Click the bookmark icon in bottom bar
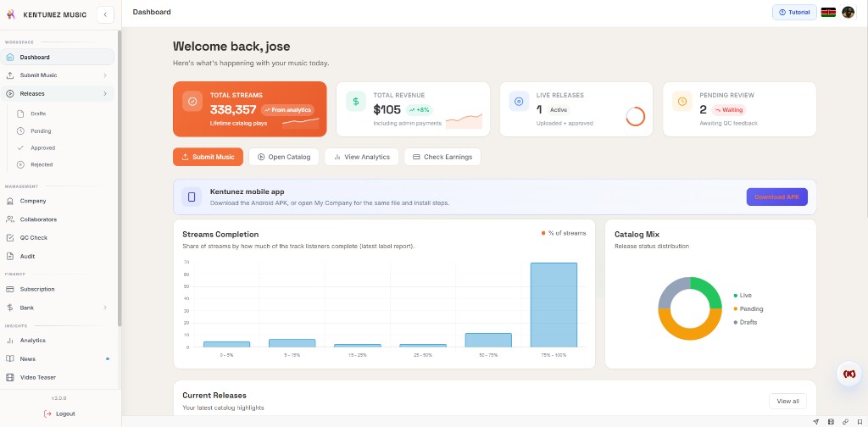Image resolution: width=868 pixels, height=427 pixels. pos(860,421)
